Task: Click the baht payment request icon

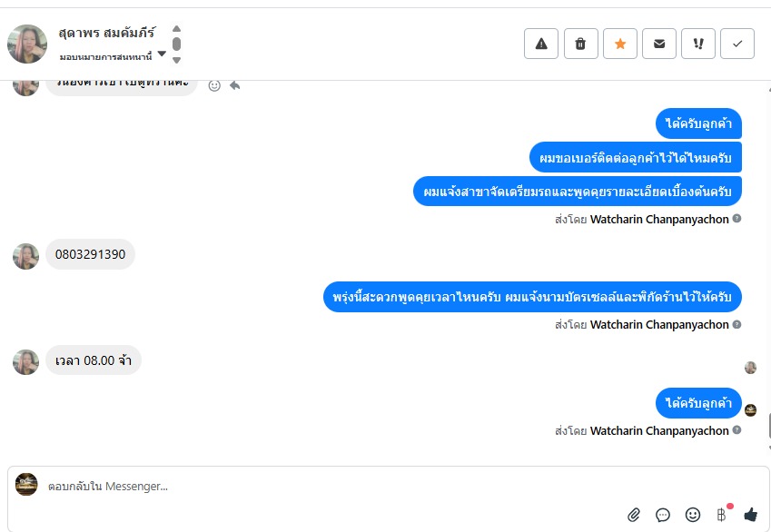Action: tap(721, 515)
